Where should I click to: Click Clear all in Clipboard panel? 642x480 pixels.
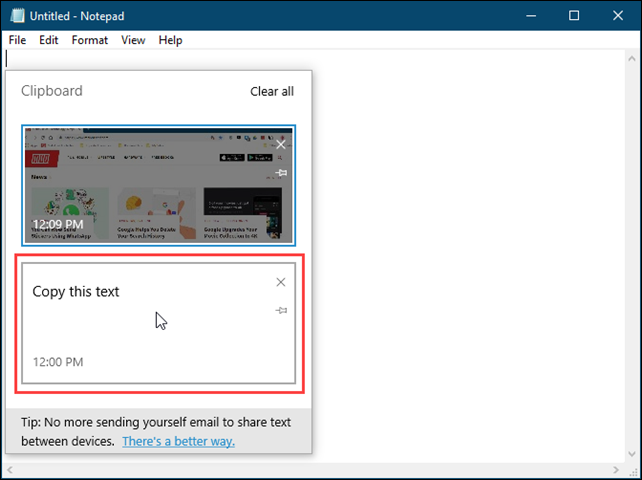point(272,91)
